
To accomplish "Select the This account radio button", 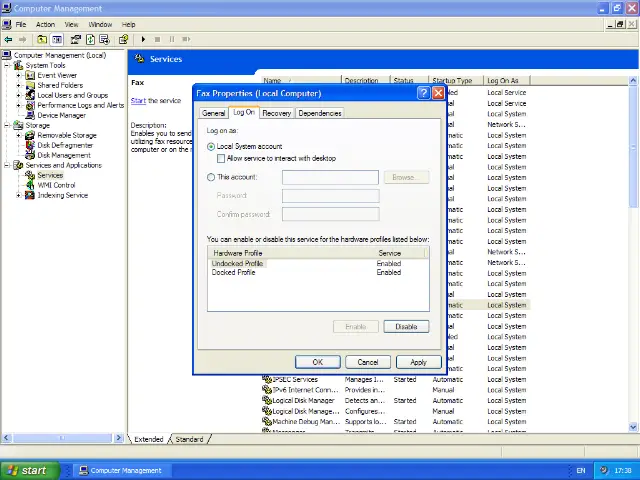I will (x=211, y=177).
